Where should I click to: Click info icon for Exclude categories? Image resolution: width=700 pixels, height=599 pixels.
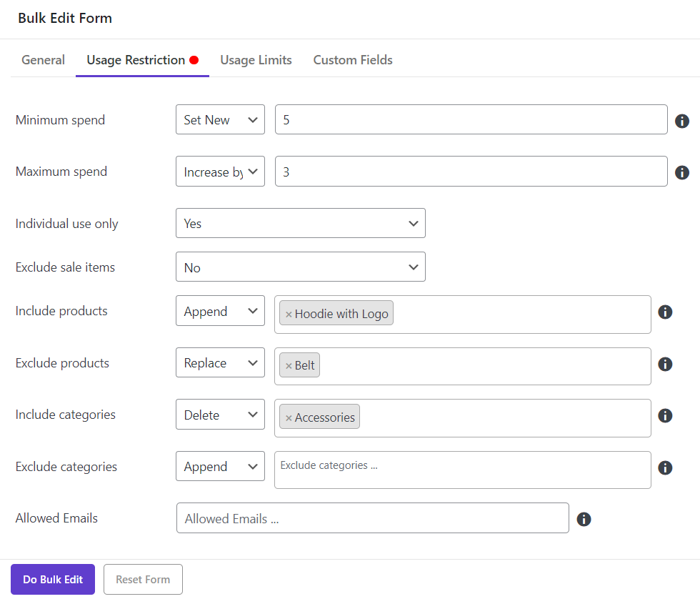pos(665,467)
